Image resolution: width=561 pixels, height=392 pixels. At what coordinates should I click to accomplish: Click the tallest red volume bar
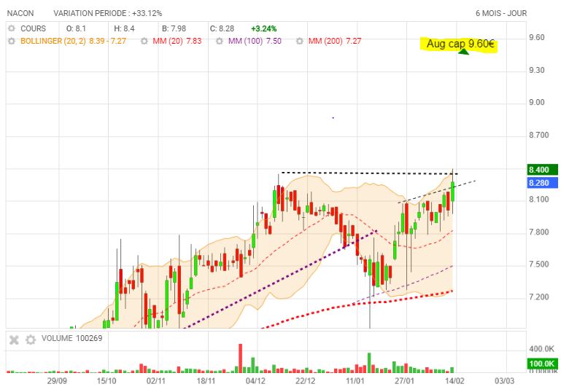point(241,358)
